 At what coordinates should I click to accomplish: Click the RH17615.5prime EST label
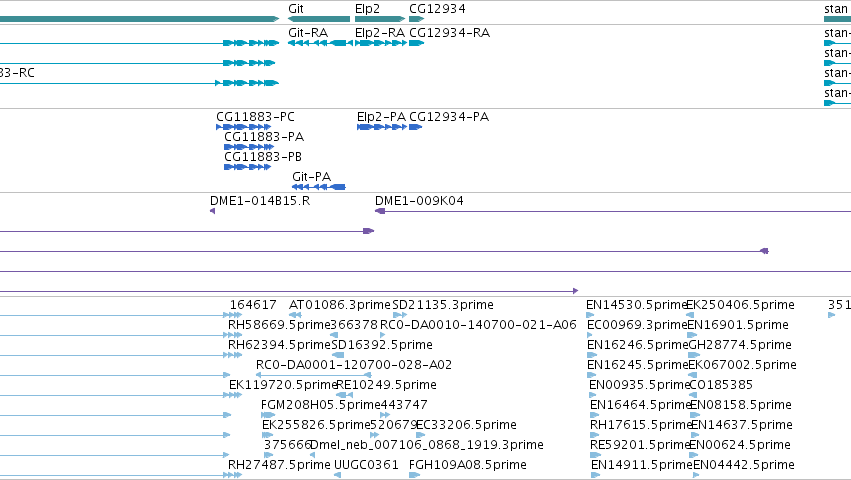(x=641, y=426)
